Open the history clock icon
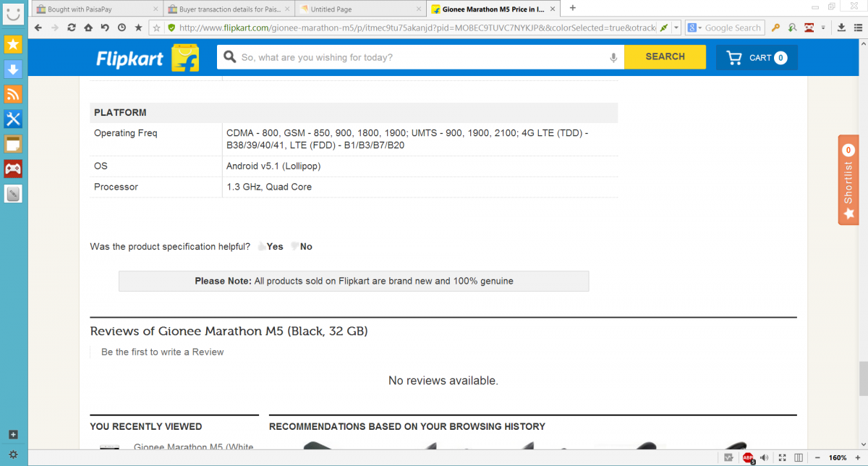Viewport: 868px width, 466px height. click(x=122, y=27)
